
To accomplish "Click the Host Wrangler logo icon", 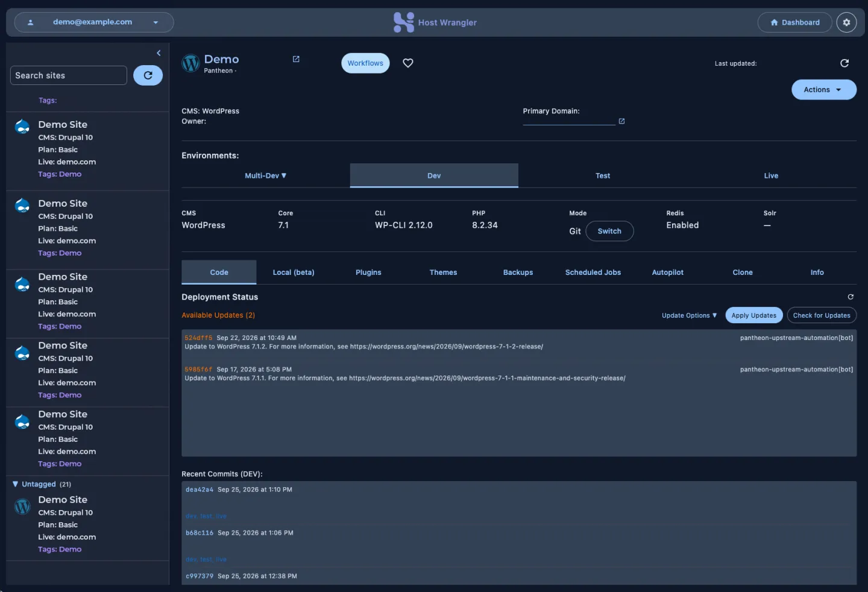I will (403, 22).
